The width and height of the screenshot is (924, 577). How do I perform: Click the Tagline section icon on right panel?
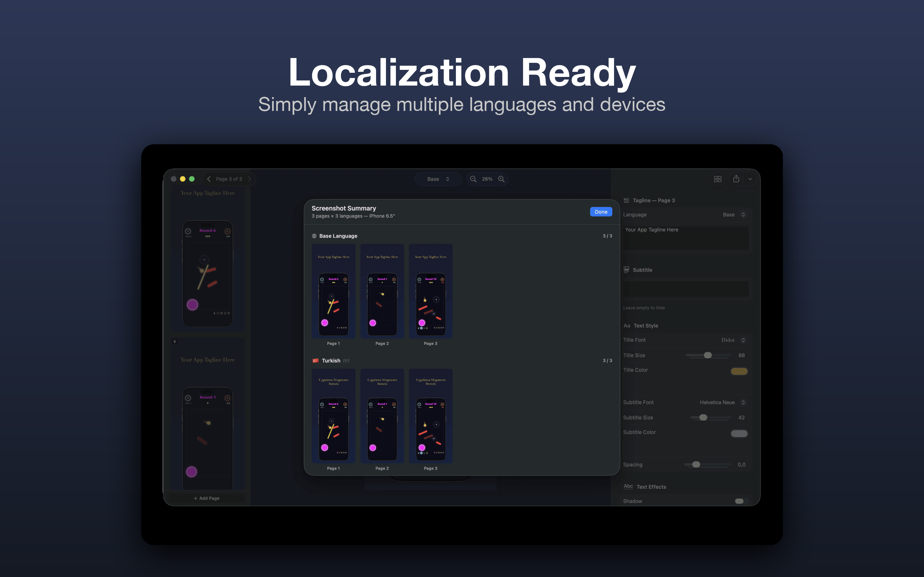point(626,200)
